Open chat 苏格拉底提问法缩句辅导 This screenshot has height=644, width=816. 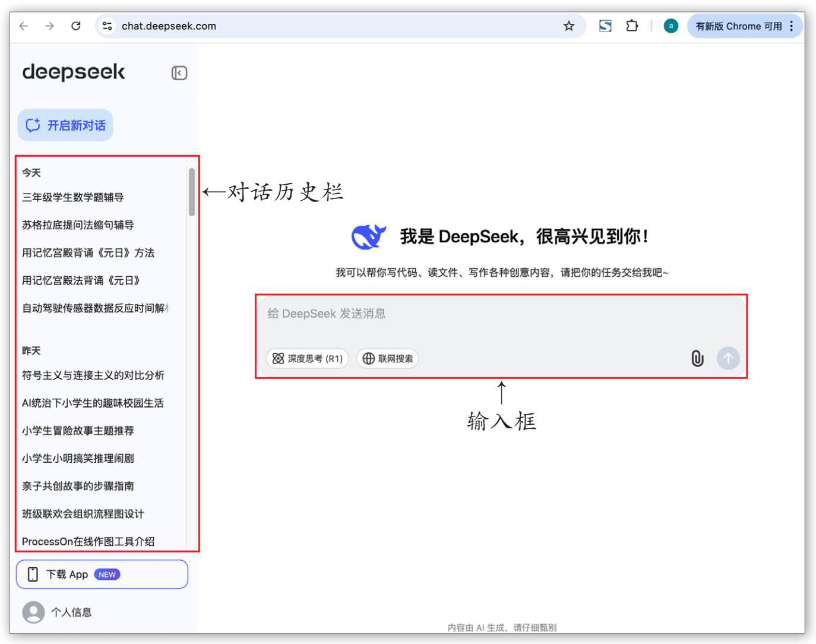pos(78,225)
